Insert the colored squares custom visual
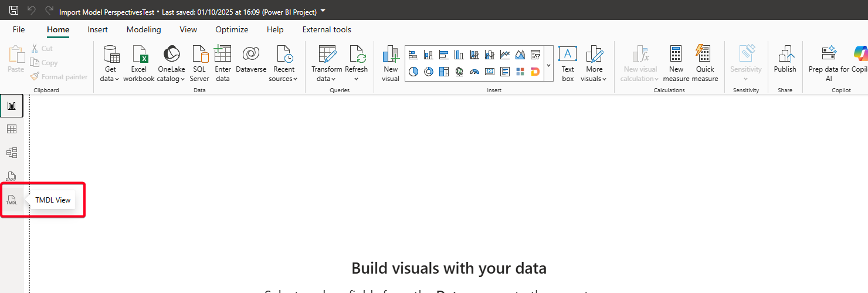Image resolution: width=868 pixels, height=293 pixels. coord(520,72)
